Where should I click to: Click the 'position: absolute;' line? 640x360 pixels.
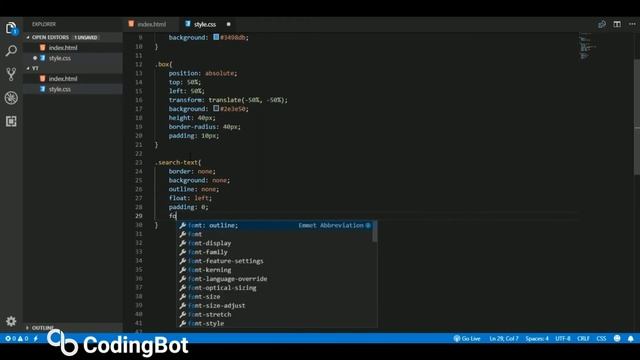click(x=203, y=73)
